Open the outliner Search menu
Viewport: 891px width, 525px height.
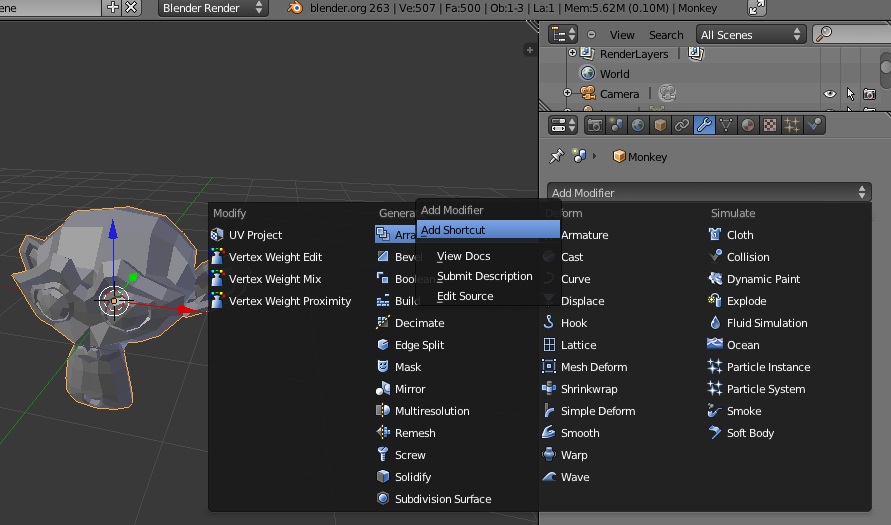pos(666,35)
